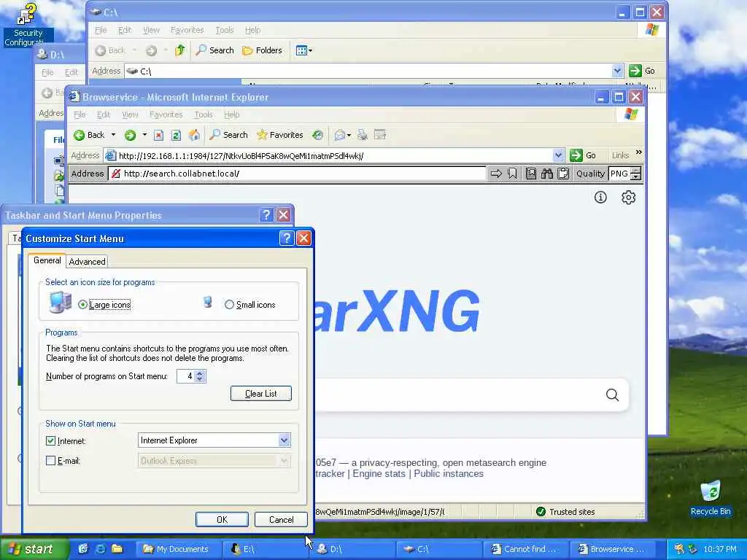Click the SearXNG search magnifier icon

(612, 394)
